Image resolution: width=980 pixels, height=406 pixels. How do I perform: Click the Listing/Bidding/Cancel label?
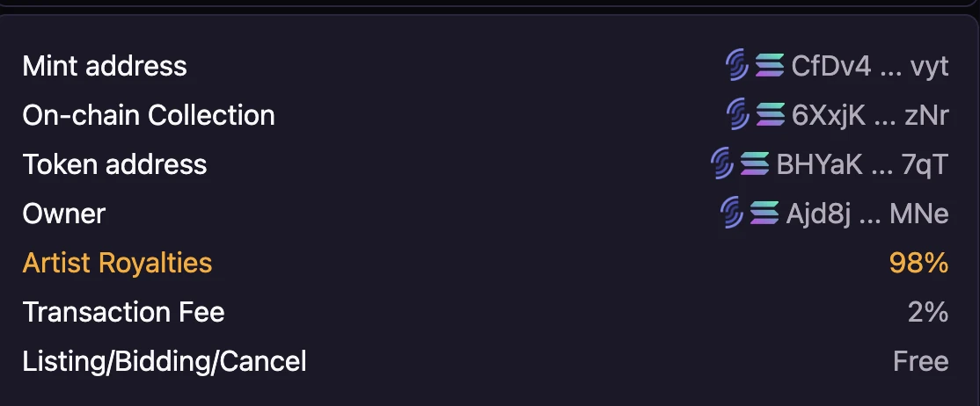(165, 360)
